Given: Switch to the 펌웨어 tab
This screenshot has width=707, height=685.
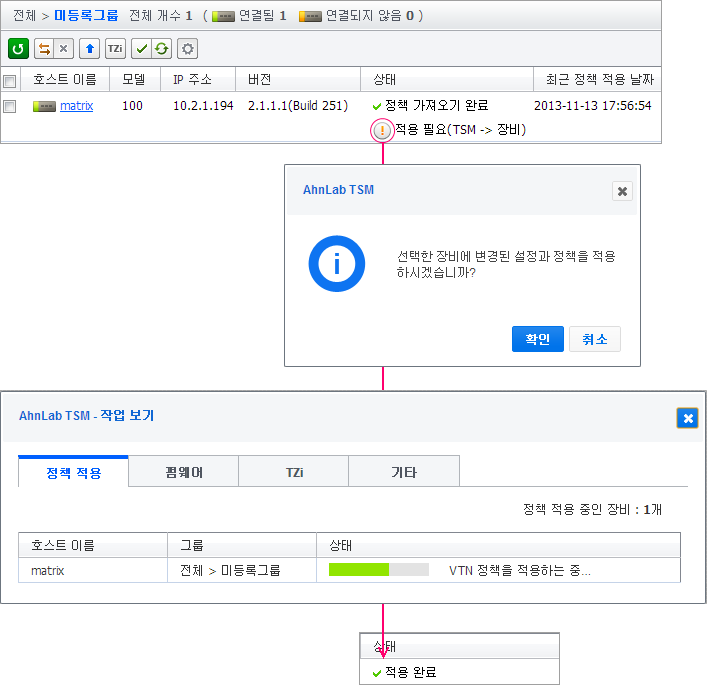Looking at the screenshot, I should (x=184, y=472).
